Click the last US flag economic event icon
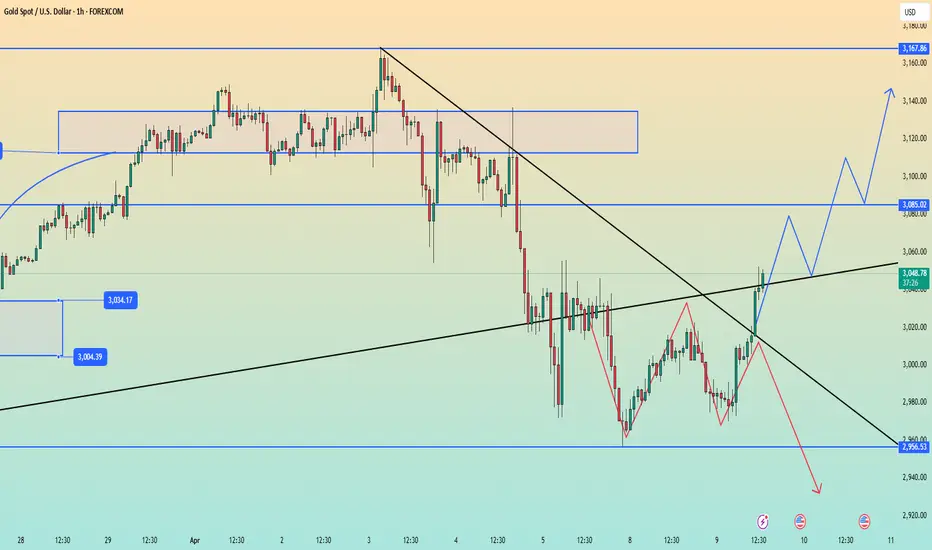Screen dimensions: 932x550 864,521
